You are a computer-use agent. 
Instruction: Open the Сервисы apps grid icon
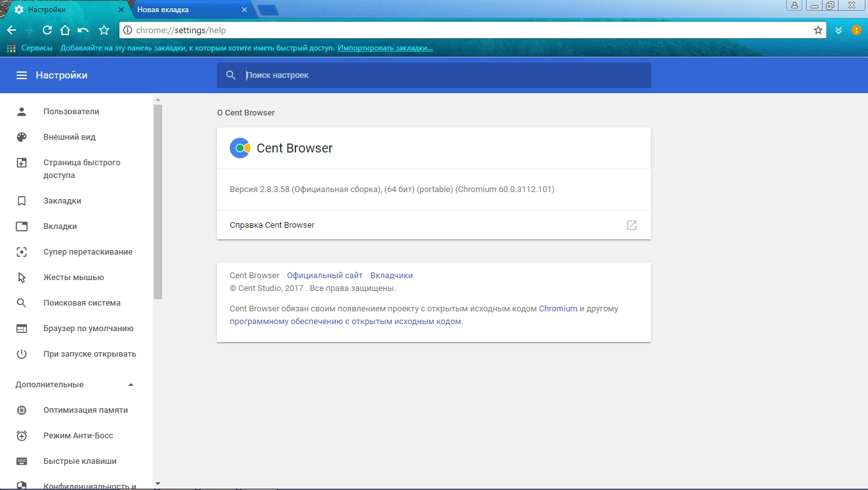click(11, 48)
